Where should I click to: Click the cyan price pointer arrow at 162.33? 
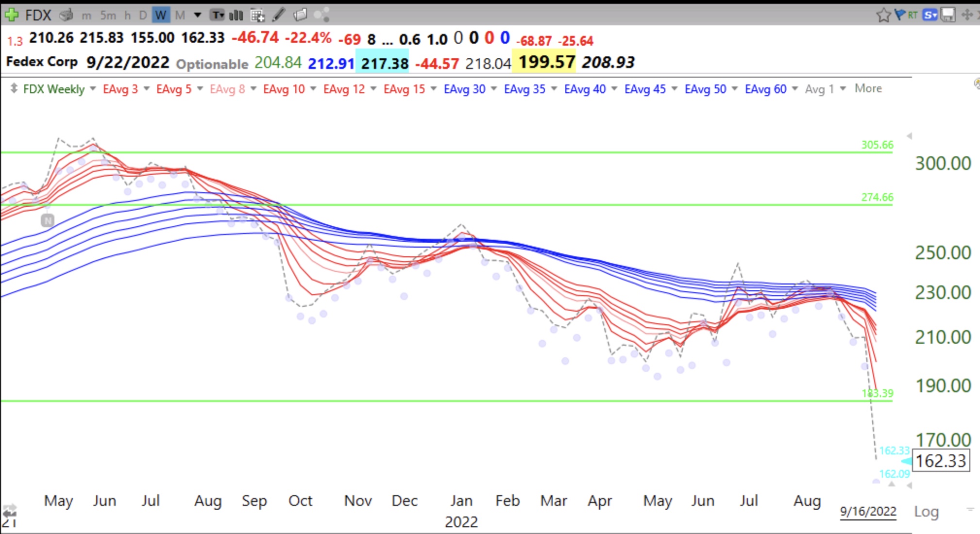(906, 461)
